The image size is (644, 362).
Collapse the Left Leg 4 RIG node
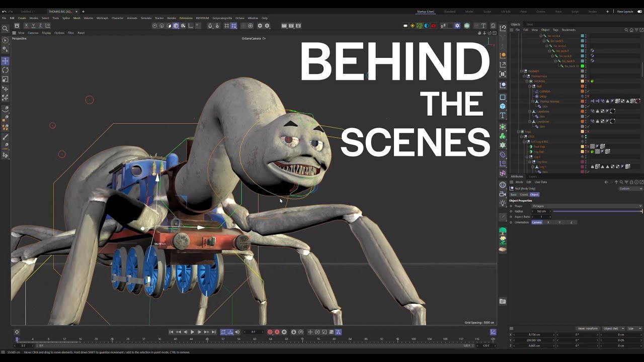[x=524, y=142]
